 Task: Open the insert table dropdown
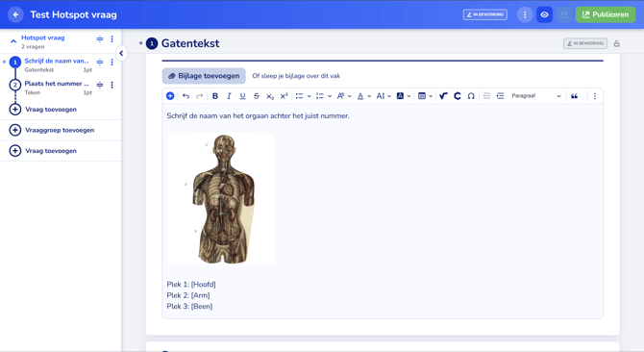(x=425, y=96)
